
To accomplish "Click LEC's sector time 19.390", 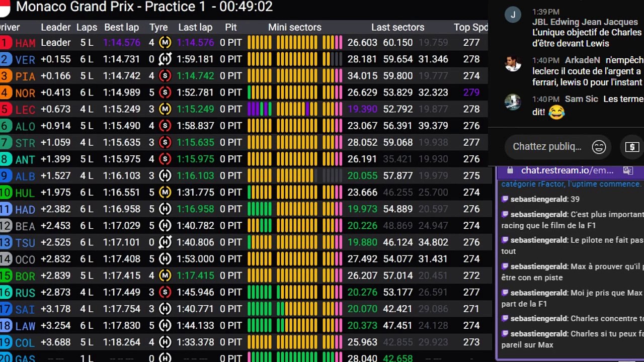I will [362, 109].
